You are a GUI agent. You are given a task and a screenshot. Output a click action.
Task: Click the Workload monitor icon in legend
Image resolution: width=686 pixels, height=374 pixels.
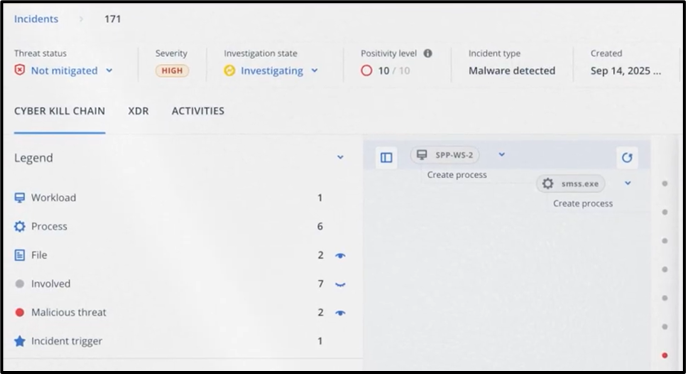tap(20, 198)
